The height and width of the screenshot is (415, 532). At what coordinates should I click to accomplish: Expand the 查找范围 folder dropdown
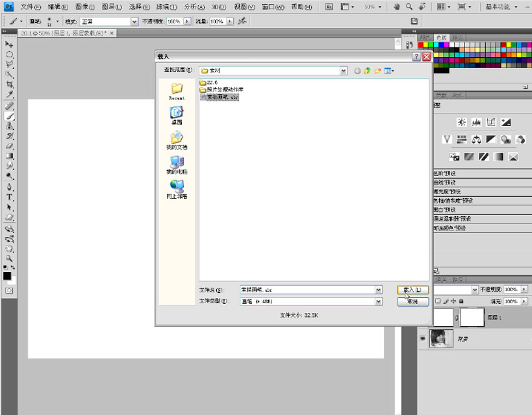click(x=344, y=71)
